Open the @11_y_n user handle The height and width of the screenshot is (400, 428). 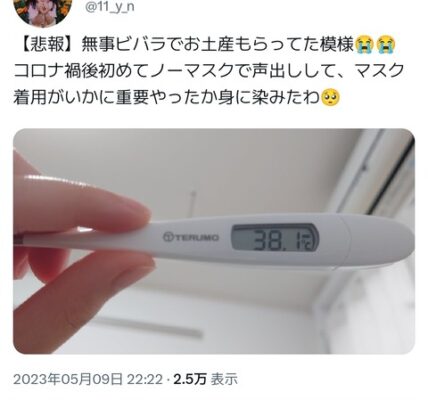coord(110,7)
